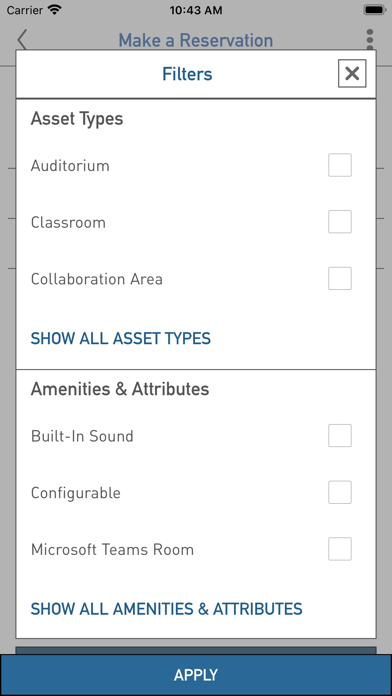Tap the Wi-Fi status icon
392x696 pixels.
coord(55,10)
